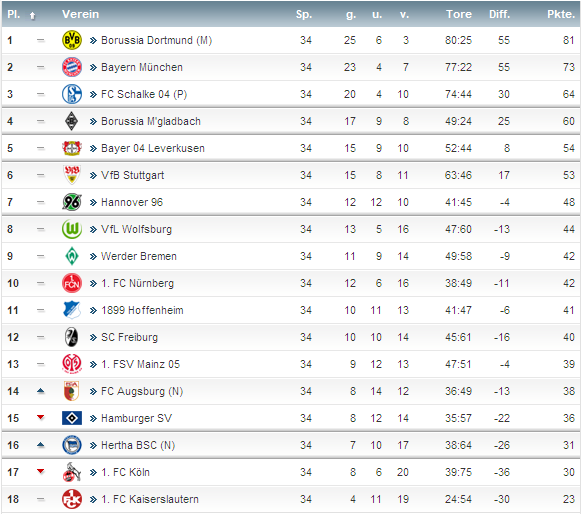Open the 1899 Hoffenheim team link
The image size is (581, 514).
(142, 310)
